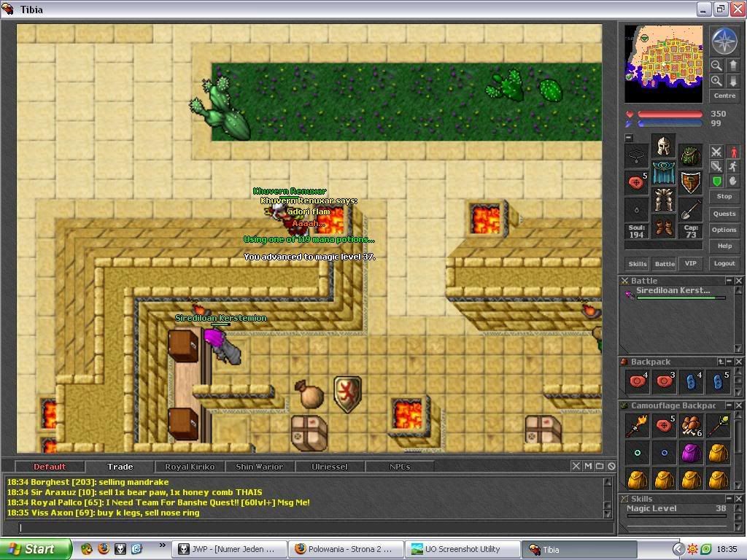Viewport: 747px width, 560px height.
Task: Minimize the Backpack panel
Action: pos(729,362)
